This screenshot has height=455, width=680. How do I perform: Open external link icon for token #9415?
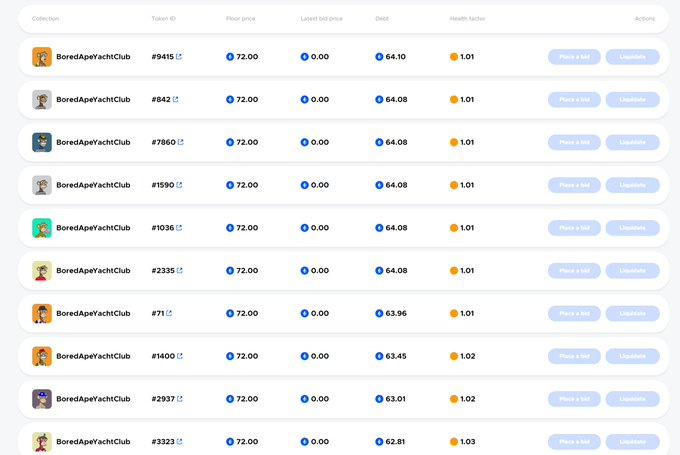179,56
